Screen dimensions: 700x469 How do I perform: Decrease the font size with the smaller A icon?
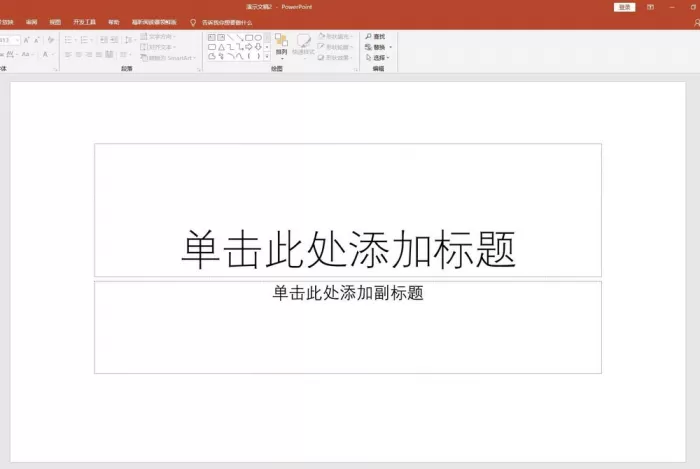pyautogui.click(x=37, y=40)
